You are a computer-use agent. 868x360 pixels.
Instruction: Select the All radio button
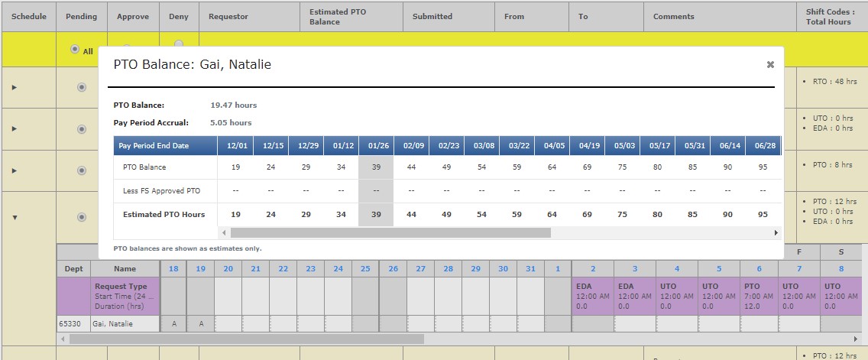(x=74, y=50)
